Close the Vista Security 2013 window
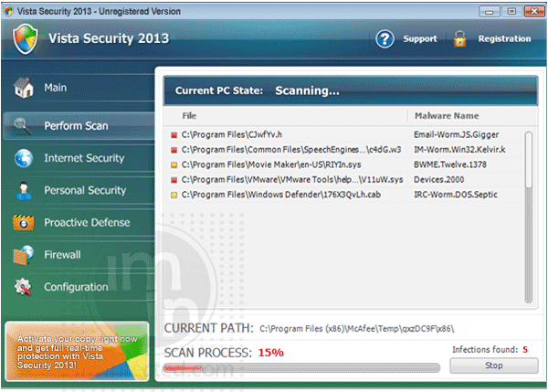The image size is (548, 392). tap(534, 12)
